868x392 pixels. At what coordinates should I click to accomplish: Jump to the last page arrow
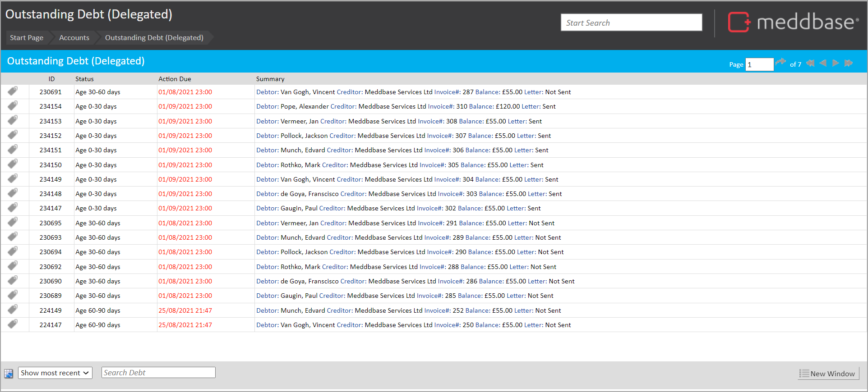point(849,64)
